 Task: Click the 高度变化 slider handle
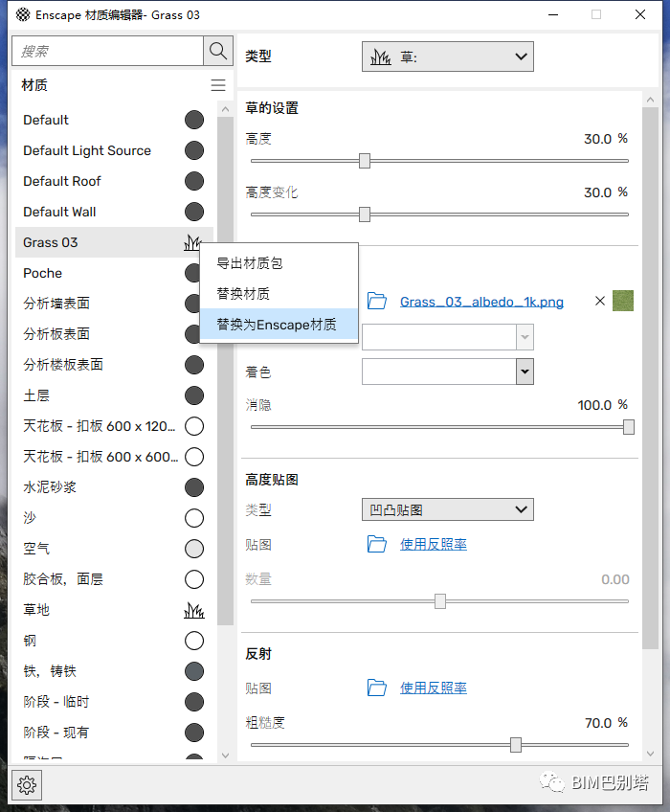[x=365, y=214]
